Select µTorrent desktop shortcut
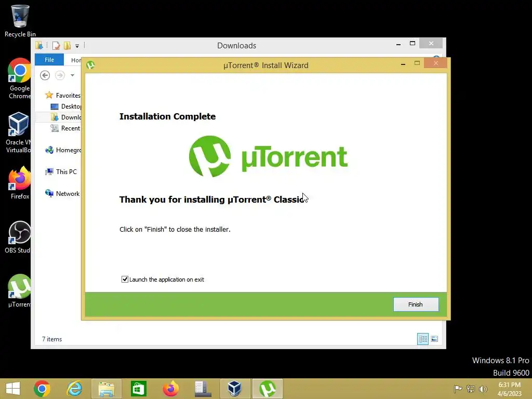This screenshot has height=399, width=532. point(19,291)
